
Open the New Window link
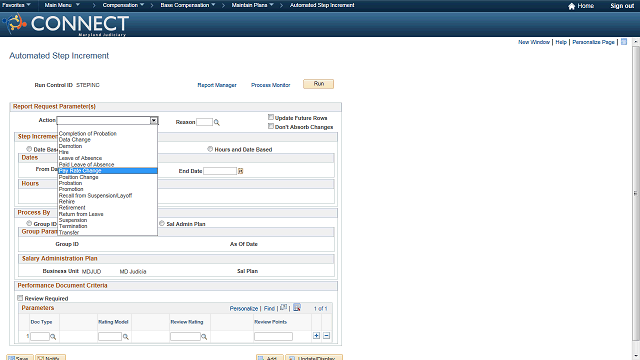(x=534, y=42)
